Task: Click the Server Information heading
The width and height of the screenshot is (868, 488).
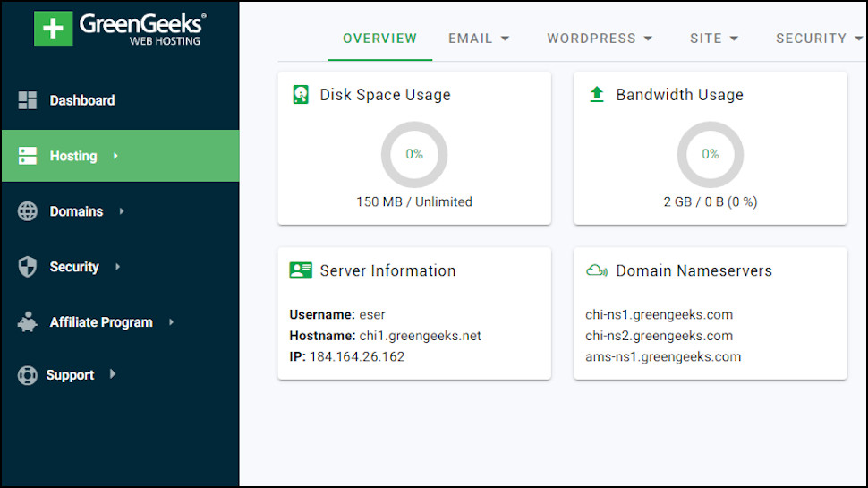Action: pyautogui.click(x=388, y=270)
